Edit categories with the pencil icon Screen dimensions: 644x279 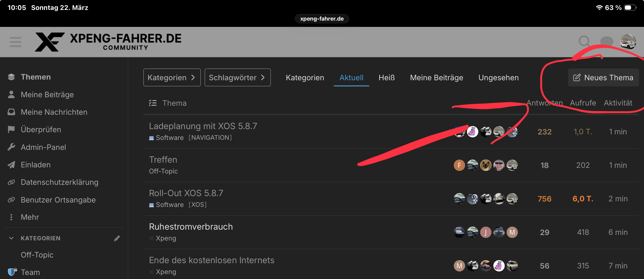click(117, 238)
